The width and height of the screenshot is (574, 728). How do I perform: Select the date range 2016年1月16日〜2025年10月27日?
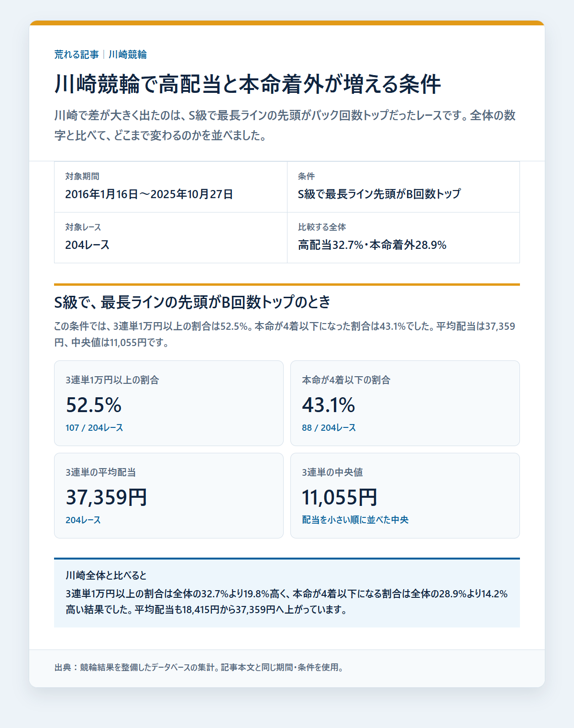149,194
